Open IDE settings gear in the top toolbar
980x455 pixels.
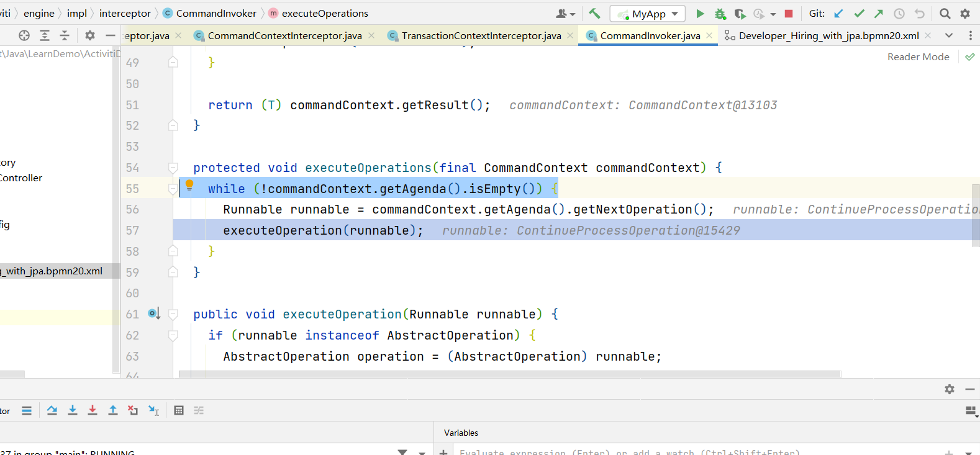point(965,14)
